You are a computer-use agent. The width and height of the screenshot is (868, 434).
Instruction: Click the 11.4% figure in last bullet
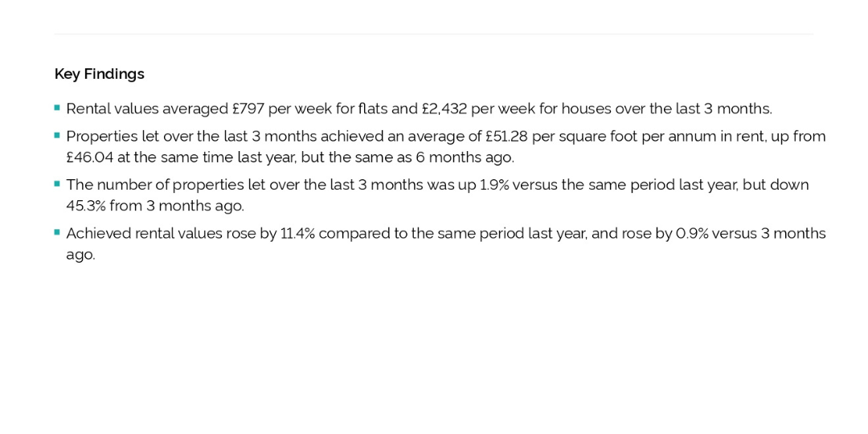298,234
